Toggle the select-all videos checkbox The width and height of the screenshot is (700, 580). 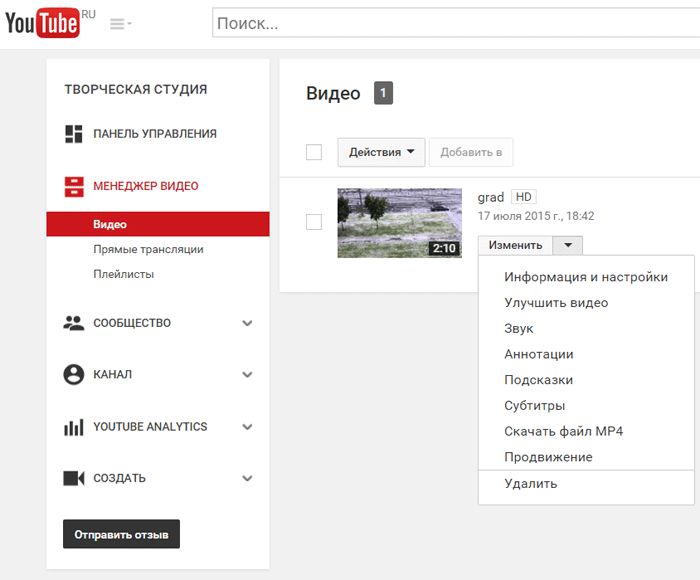(314, 152)
